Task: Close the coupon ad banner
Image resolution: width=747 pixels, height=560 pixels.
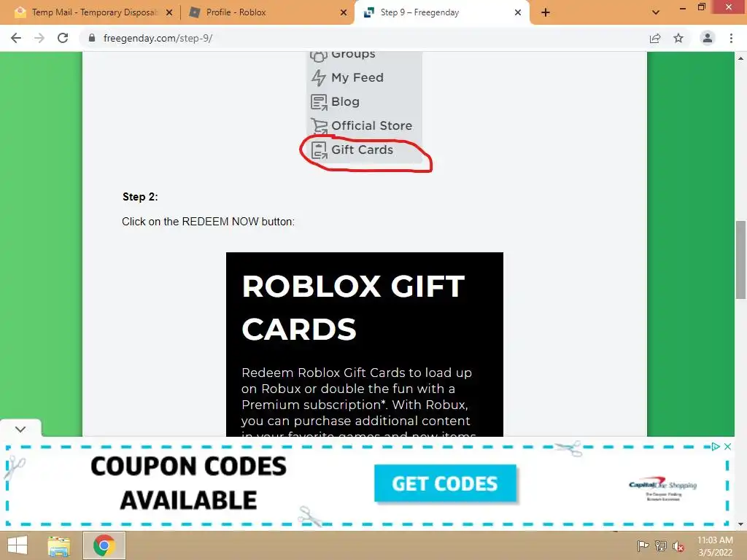Action: point(727,446)
